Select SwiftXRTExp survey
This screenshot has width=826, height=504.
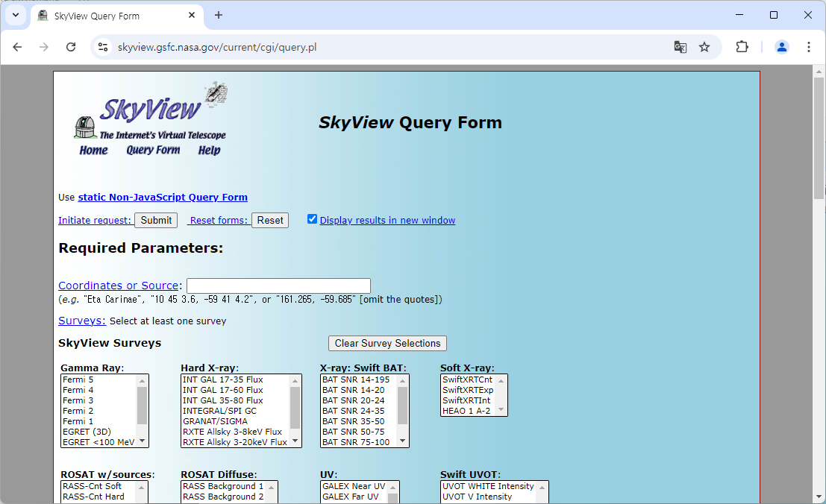(469, 390)
